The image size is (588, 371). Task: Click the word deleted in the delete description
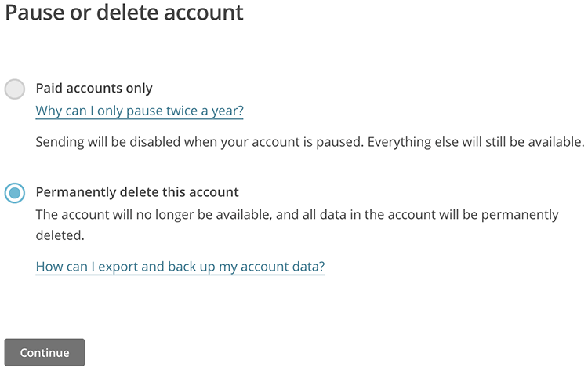59,235
